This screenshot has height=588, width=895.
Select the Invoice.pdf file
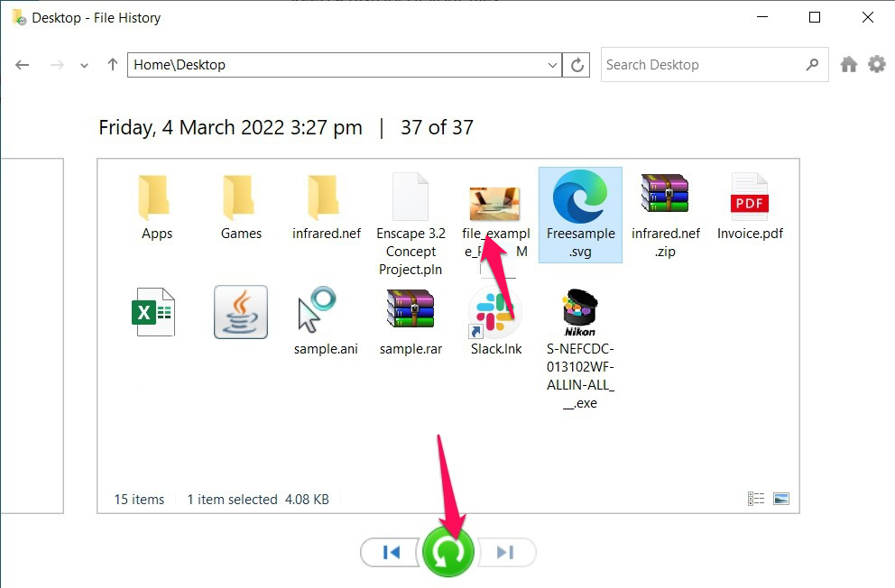click(x=750, y=197)
